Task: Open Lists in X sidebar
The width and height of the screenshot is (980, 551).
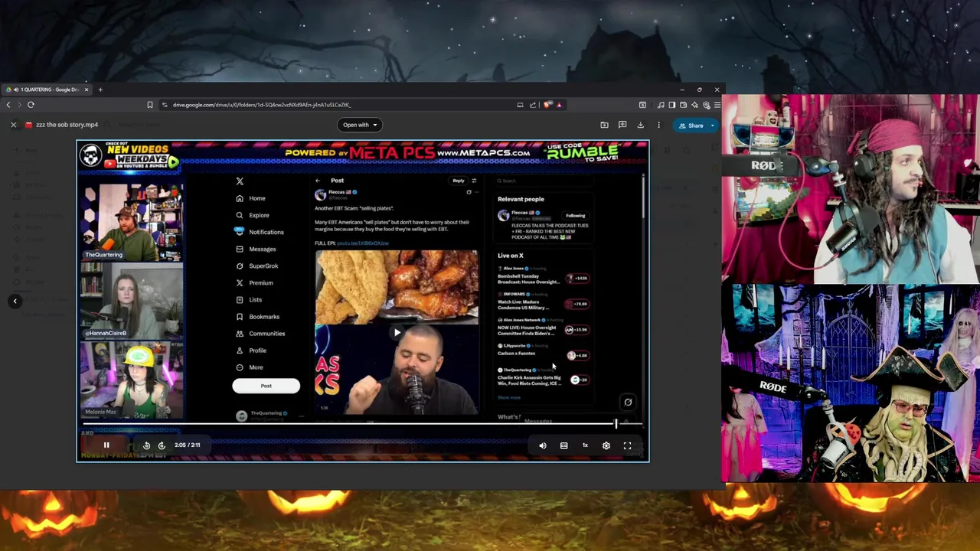Action: click(249, 299)
